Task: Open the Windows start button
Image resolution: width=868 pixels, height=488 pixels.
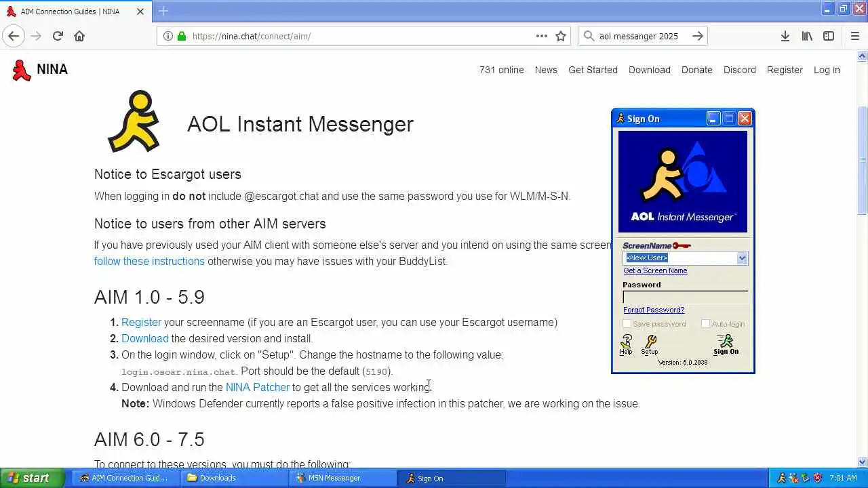Action: coord(33,478)
